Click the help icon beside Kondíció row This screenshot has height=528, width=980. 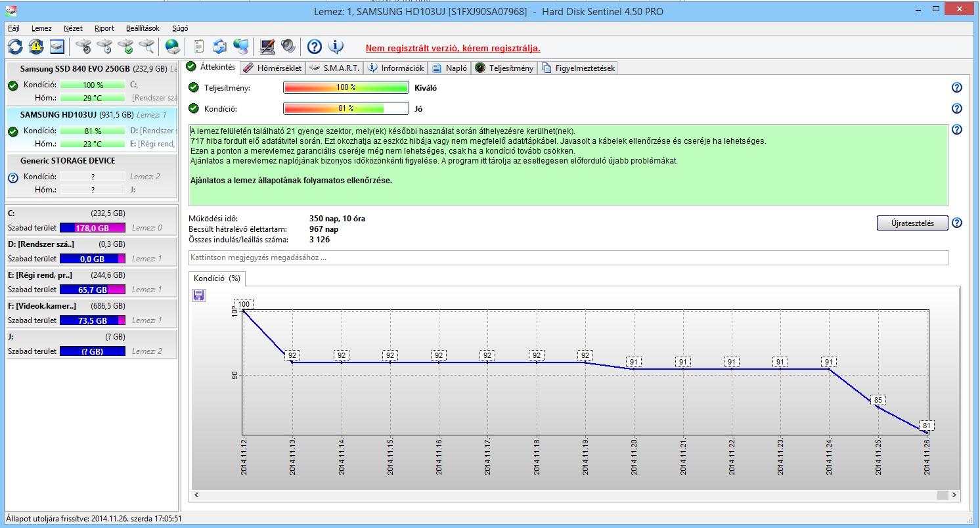coord(957,108)
